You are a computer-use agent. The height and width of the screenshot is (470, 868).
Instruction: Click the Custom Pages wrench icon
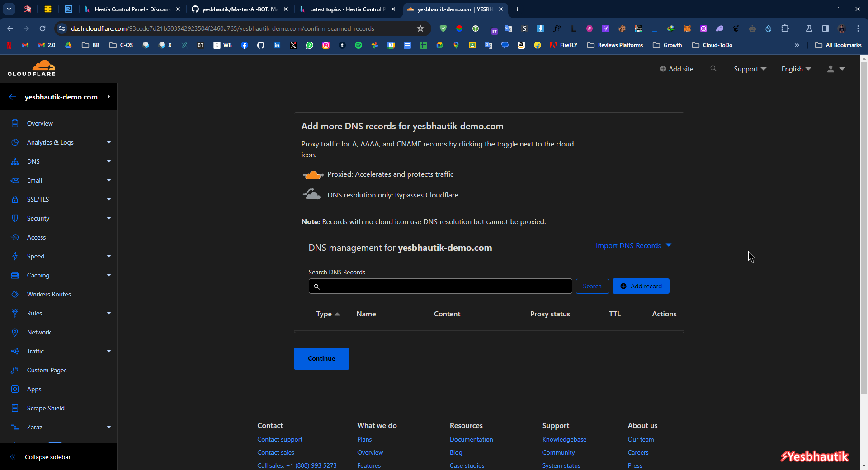(15, 370)
